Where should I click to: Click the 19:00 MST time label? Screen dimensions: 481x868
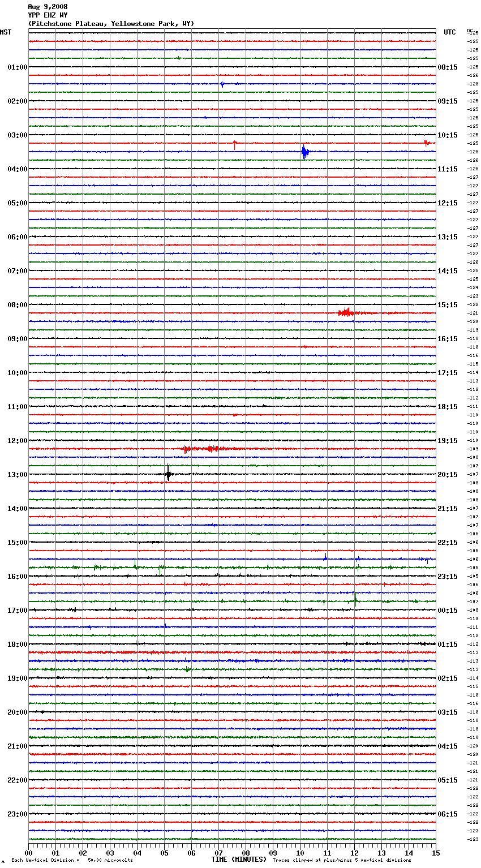click(17, 678)
